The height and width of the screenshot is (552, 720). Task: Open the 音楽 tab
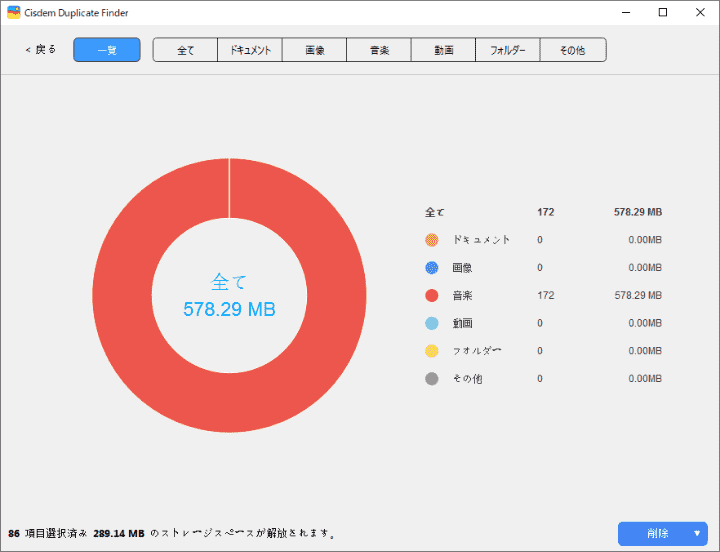pos(379,50)
